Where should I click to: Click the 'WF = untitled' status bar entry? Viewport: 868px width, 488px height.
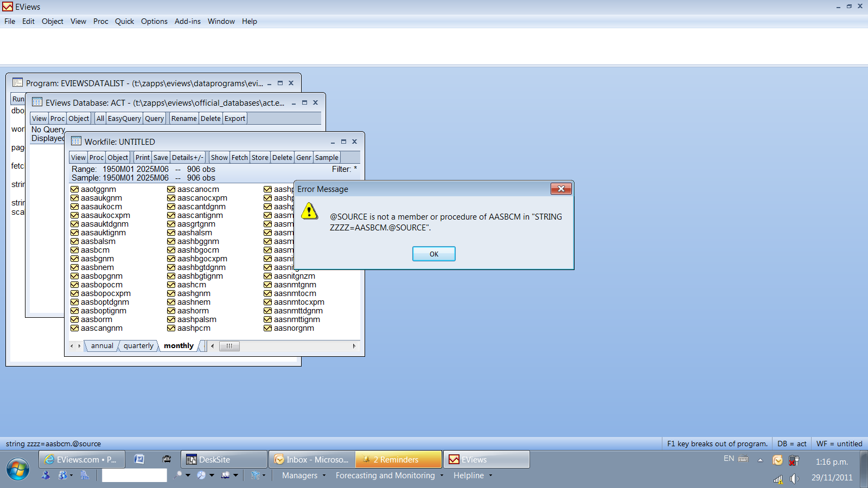pos(839,444)
